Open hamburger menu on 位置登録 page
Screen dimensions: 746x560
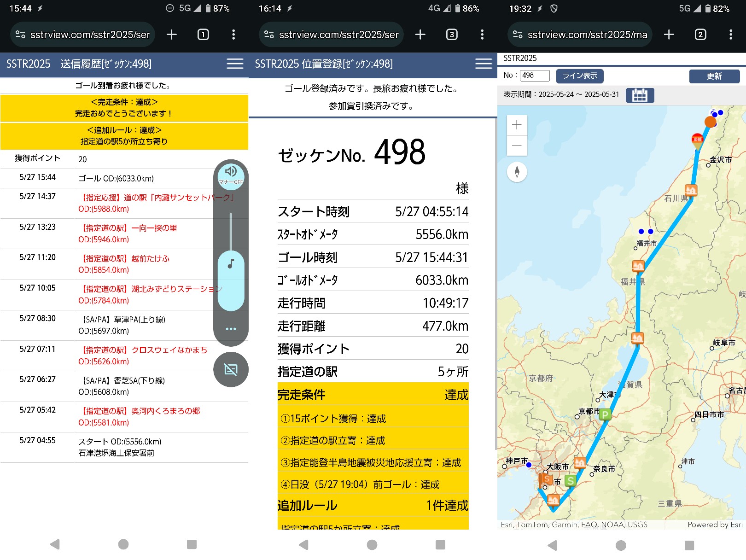(484, 64)
